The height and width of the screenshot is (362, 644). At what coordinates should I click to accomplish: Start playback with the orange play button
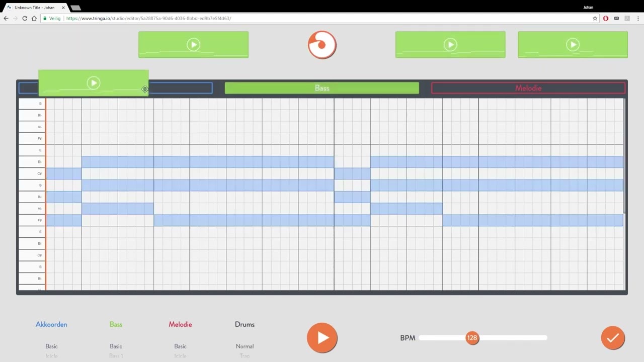point(322,338)
